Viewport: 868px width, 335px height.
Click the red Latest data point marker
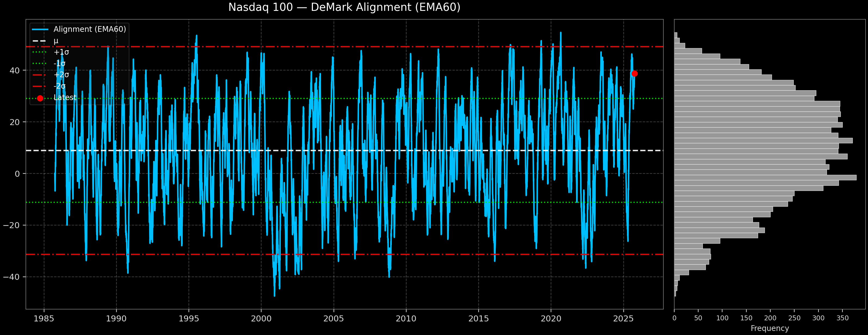point(634,73)
